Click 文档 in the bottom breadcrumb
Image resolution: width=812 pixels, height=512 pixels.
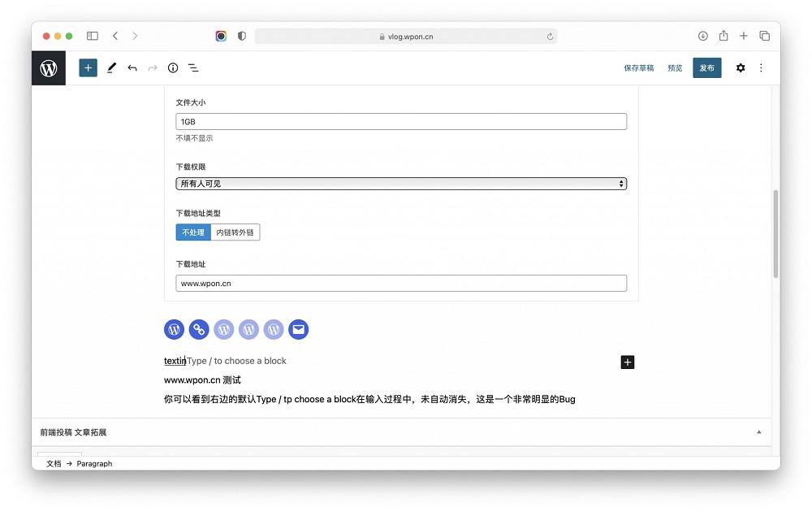click(x=54, y=463)
